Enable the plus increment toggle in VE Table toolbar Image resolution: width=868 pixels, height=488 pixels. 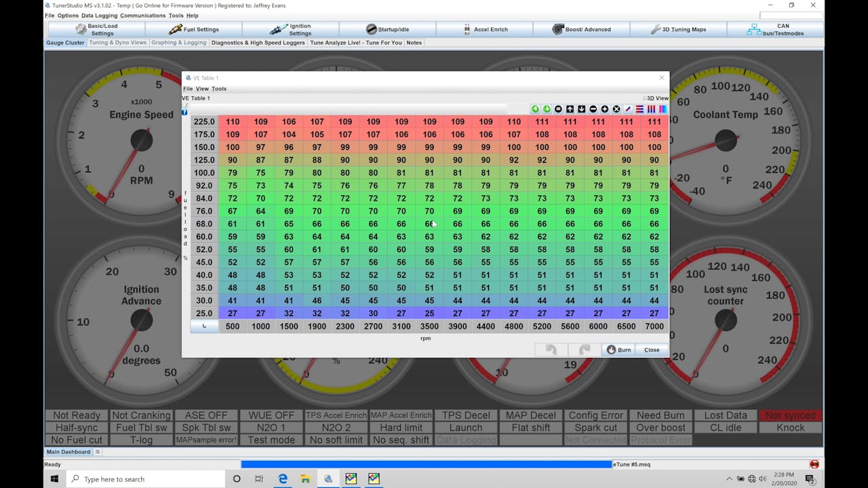coord(604,108)
